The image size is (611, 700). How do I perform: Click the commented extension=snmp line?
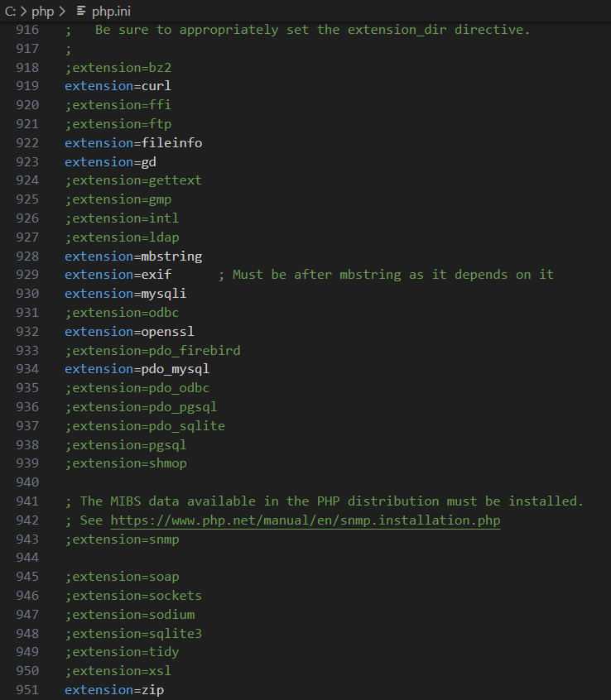[x=122, y=539]
